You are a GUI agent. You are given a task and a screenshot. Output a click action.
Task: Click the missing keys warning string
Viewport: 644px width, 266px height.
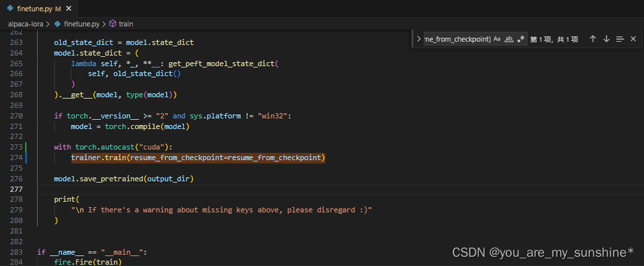click(221, 210)
